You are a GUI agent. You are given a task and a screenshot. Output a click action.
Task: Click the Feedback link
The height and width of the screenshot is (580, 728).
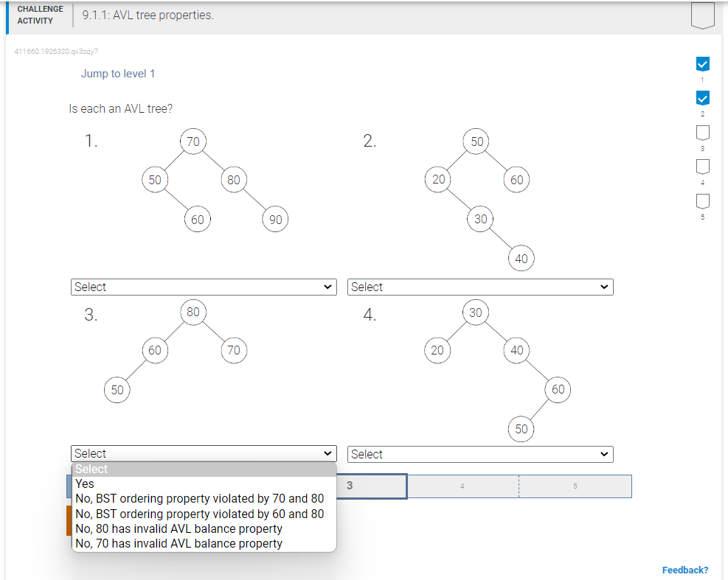[684, 570]
